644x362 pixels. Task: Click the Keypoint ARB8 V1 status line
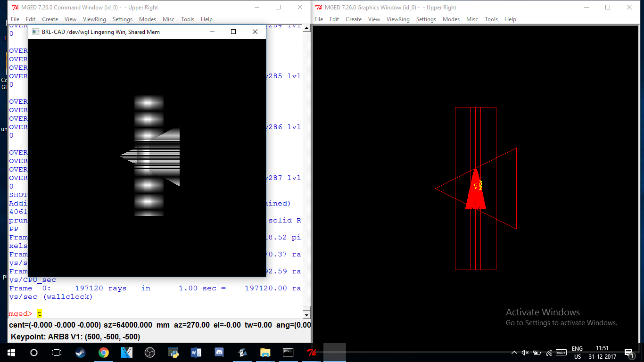click(x=75, y=337)
